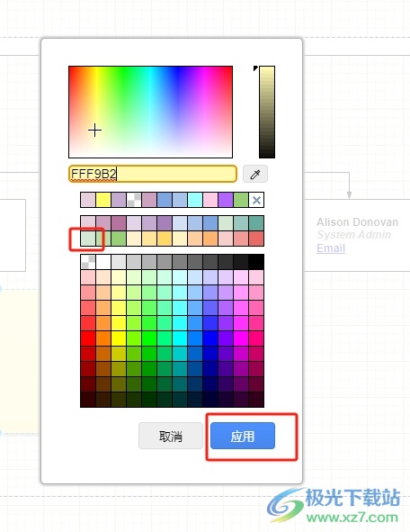Pick the palest pink swatch below the transparent cell
The image size is (410, 532).
tap(88, 277)
